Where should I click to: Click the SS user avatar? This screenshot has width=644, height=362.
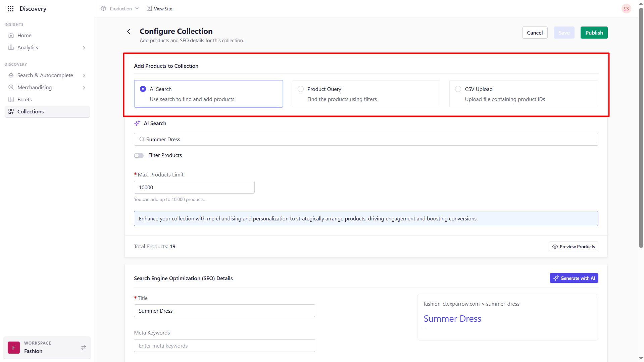(626, 9)
